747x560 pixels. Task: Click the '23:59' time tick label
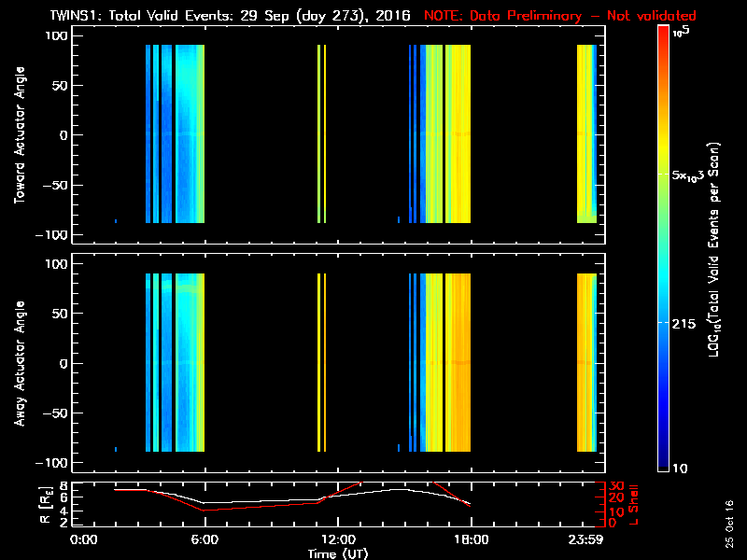(586, 539)
